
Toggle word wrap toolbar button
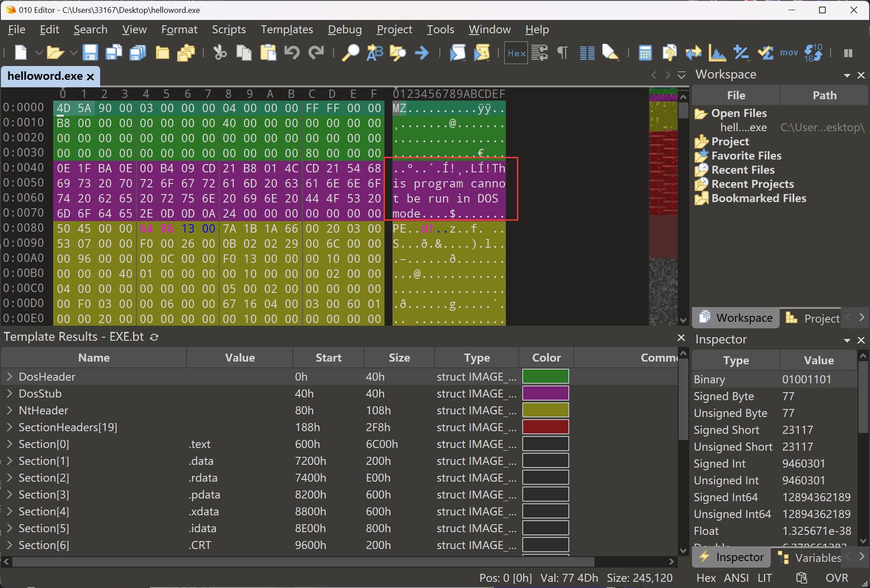pos(540,53)
